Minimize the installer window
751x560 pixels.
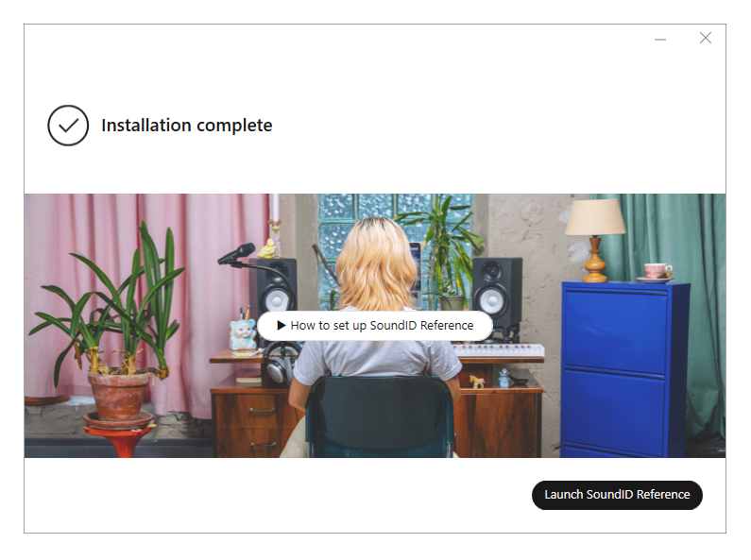pos(660,40)
